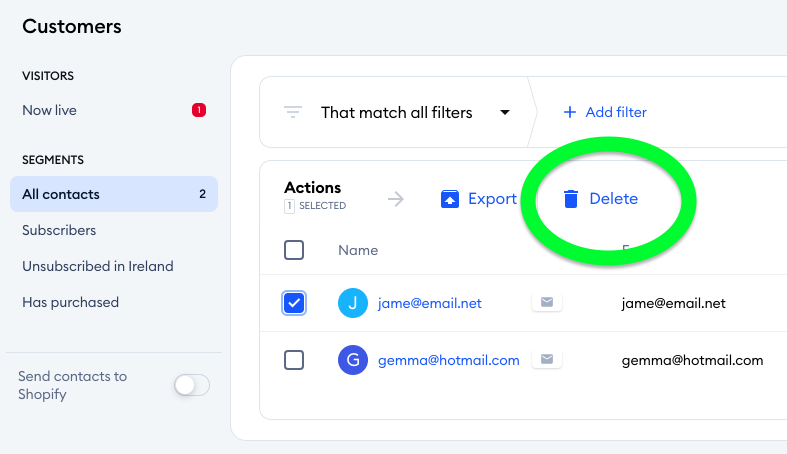Open the Has purchased segment
The height and width of the screenshot is (454, 787).
coord(71,302)
